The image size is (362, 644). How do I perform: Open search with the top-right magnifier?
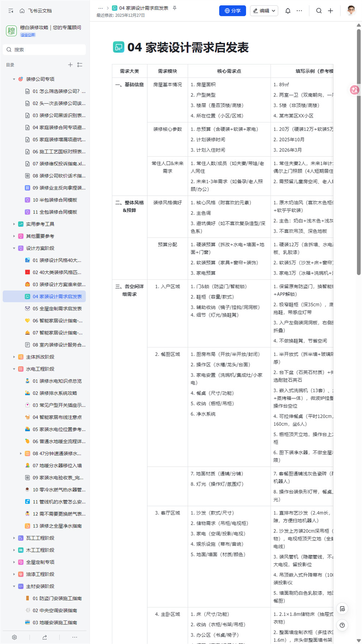[319, 11]
